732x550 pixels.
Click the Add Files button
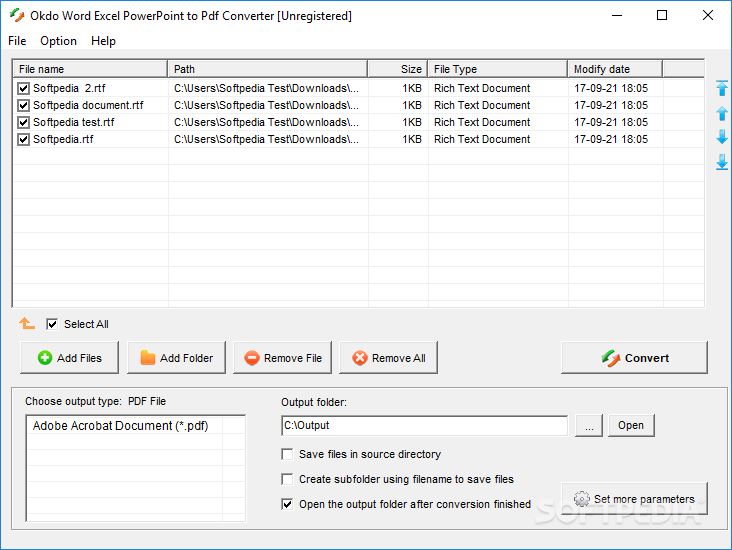[70, 358]
